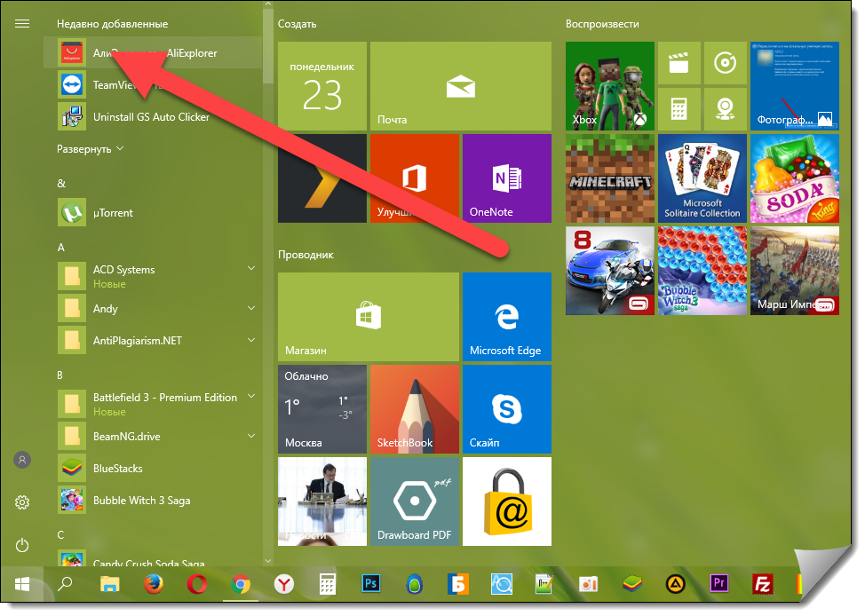Click Развернуть to expand recently added
Viewport: 865px width, 616px height.
click(x=91, y=149)
